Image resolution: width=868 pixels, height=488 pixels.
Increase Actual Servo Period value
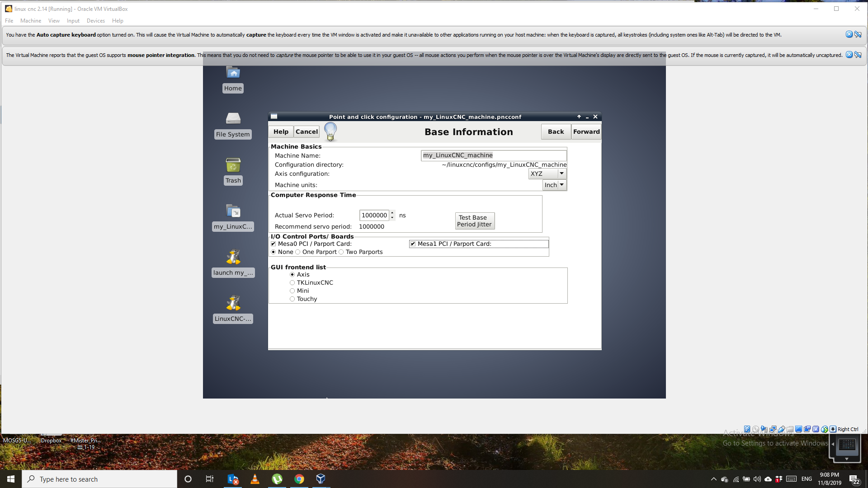click(392, 212)
